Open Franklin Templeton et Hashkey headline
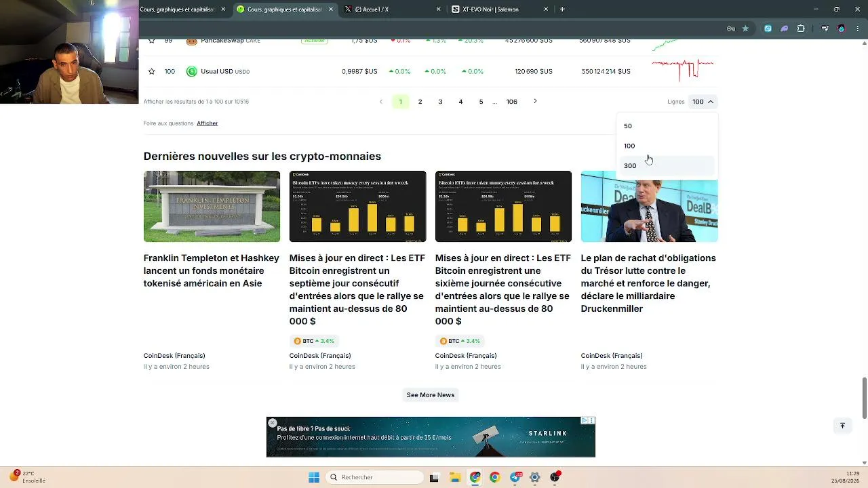This screenshot has height=488, width=868. tap(212, 270)
